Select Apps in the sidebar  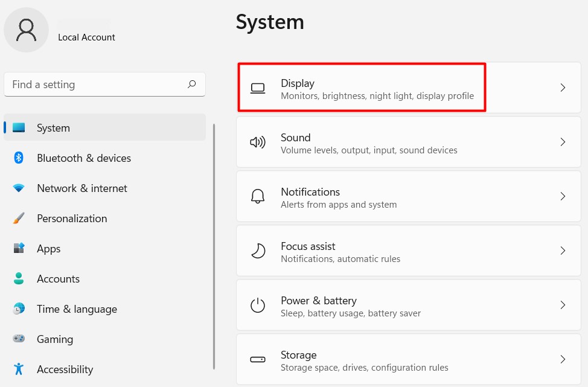(48, 249)
